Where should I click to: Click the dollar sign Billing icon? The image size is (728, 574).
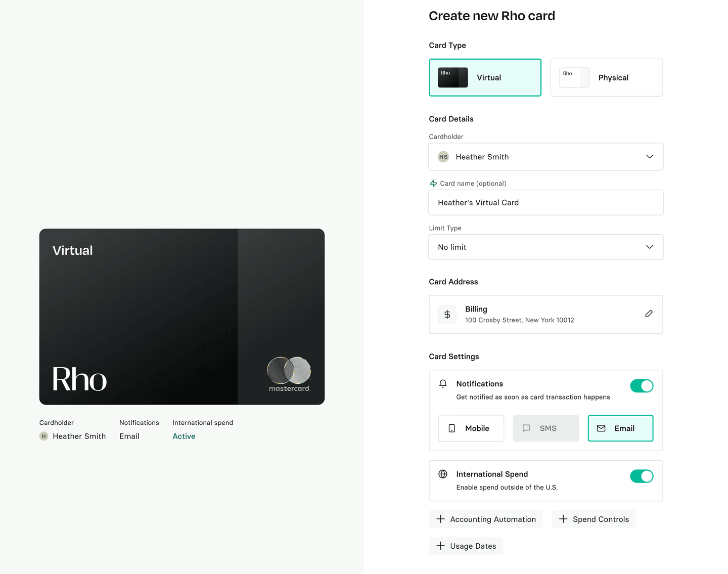[447, 315]
